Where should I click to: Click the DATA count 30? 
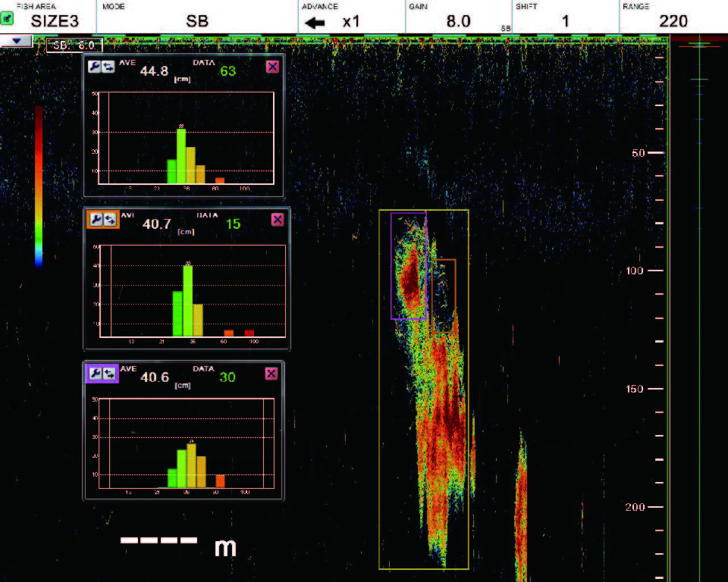pyautogui.click(x=227, y=377)
